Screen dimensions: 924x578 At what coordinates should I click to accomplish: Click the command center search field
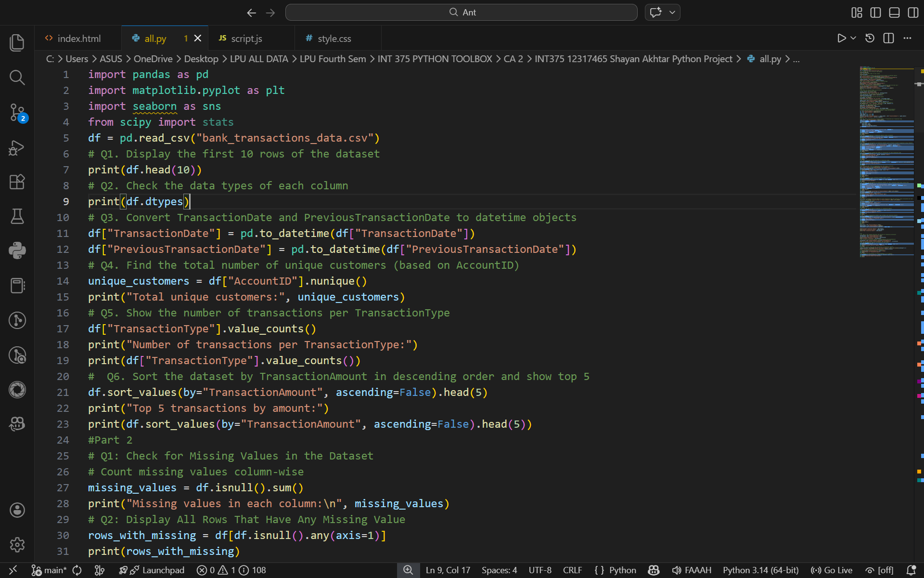coord(461,13)
